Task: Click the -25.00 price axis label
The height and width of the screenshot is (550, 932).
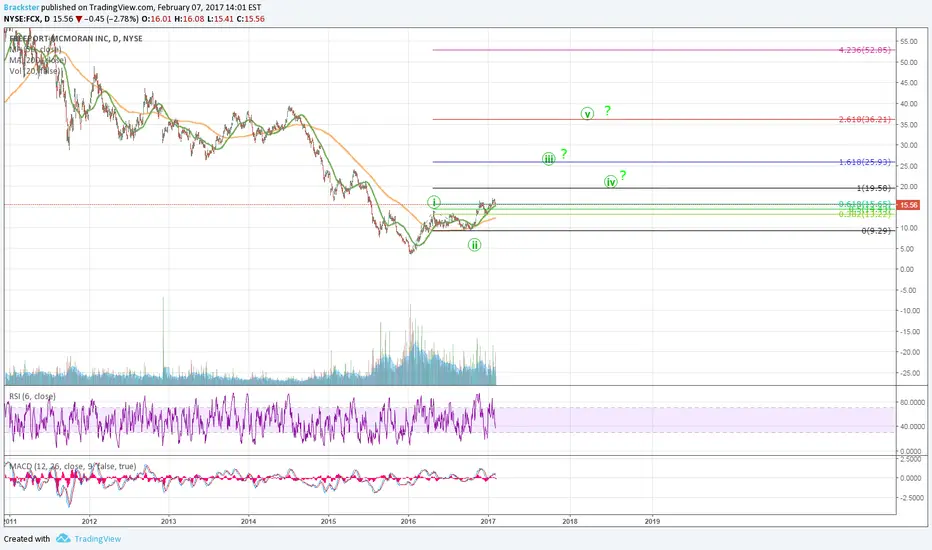Action: [909, 373]
